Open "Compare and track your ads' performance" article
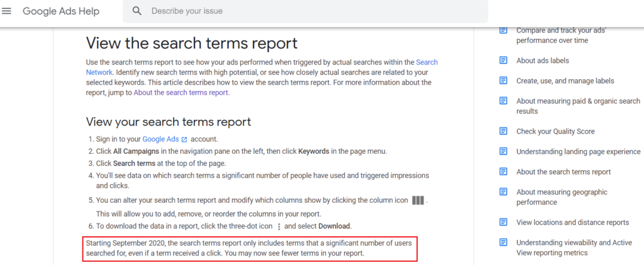Screen dimensions: 644x265 click(561, 35)
